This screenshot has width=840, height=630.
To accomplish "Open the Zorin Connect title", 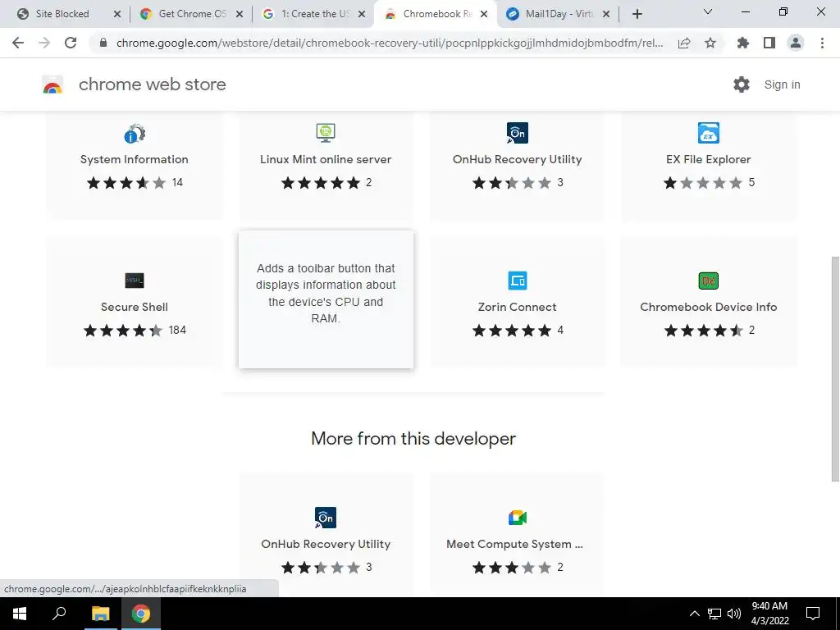I will [517, 307].
